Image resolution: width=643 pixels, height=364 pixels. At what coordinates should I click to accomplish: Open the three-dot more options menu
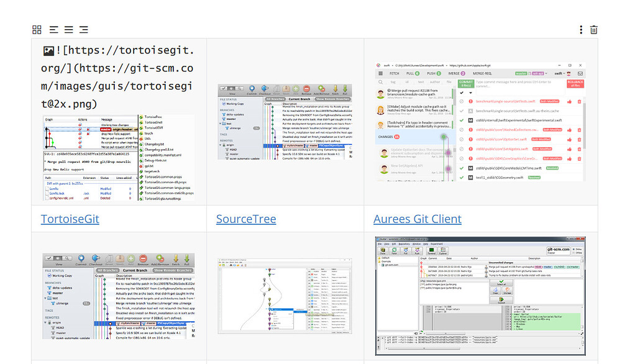pos(581,30)
